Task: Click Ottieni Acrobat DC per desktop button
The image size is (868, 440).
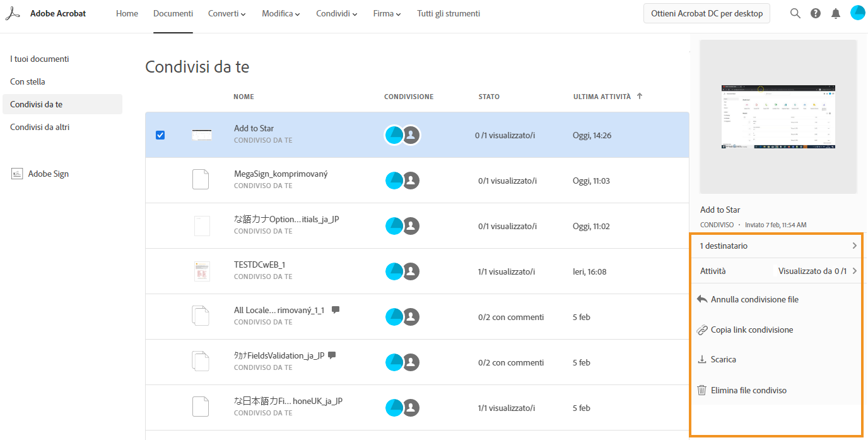Action: (x=707, y=13)
